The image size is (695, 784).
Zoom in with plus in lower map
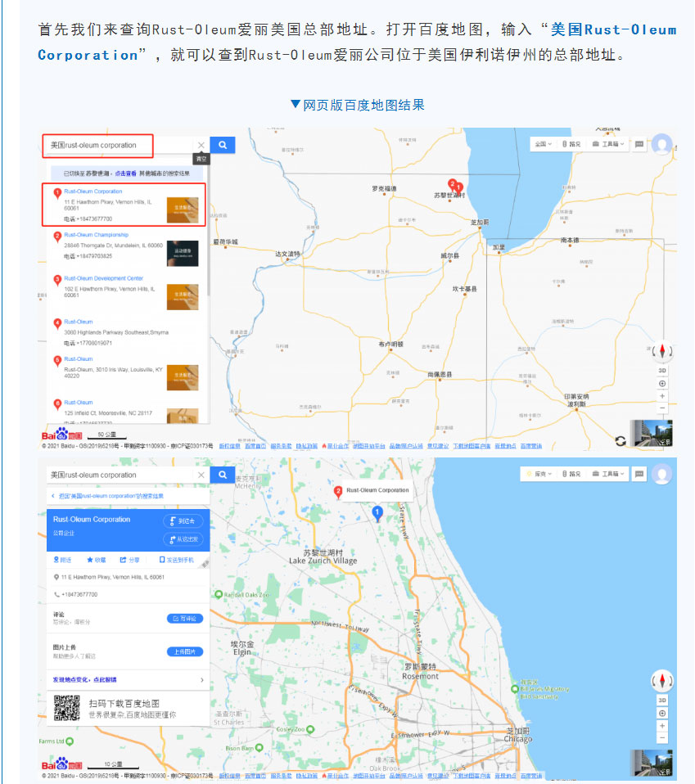click(x=662, y=726)
